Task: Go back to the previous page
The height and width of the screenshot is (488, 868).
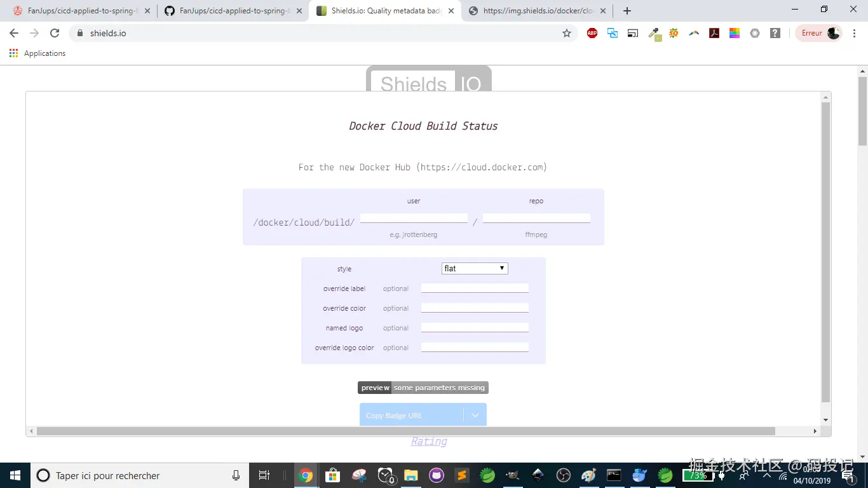Action: pos(14,33)
